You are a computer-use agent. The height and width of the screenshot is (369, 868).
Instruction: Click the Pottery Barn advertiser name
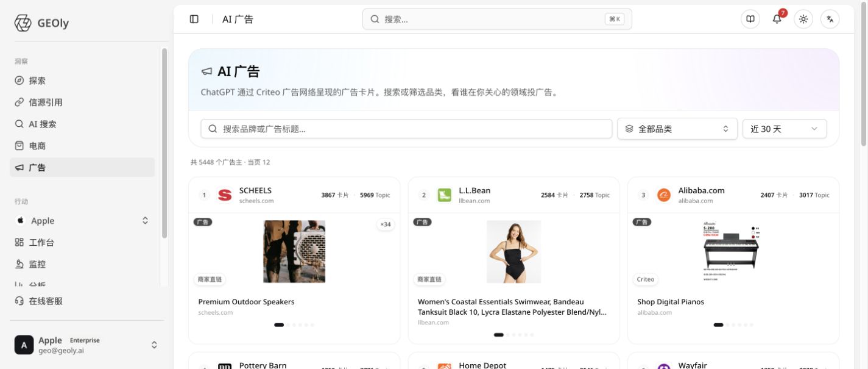coord(263,365)
